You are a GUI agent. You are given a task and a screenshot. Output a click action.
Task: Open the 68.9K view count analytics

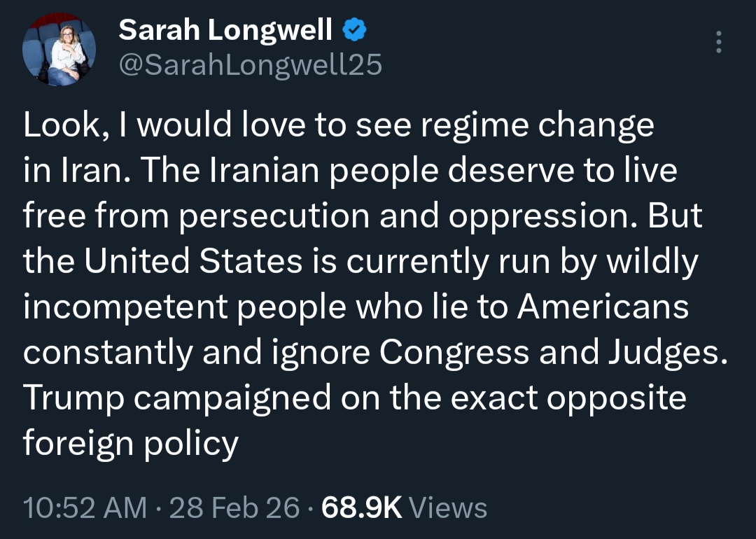tap(361, 507)
